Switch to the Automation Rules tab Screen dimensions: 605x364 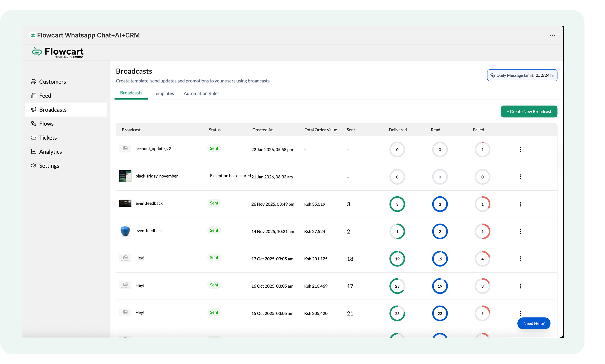click(x=201, y=93)
